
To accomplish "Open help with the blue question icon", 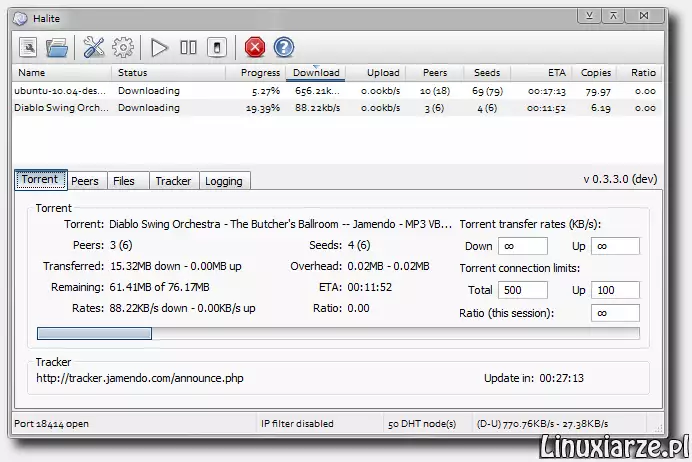I will (284, 47).
